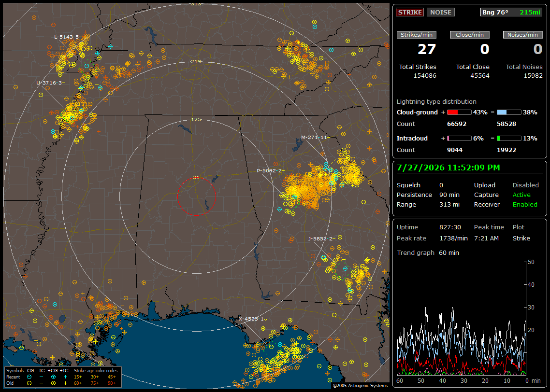Screen dimensions: 550x392
Task: Click storm cell label L-5143-5
Action: coord(68,37)
